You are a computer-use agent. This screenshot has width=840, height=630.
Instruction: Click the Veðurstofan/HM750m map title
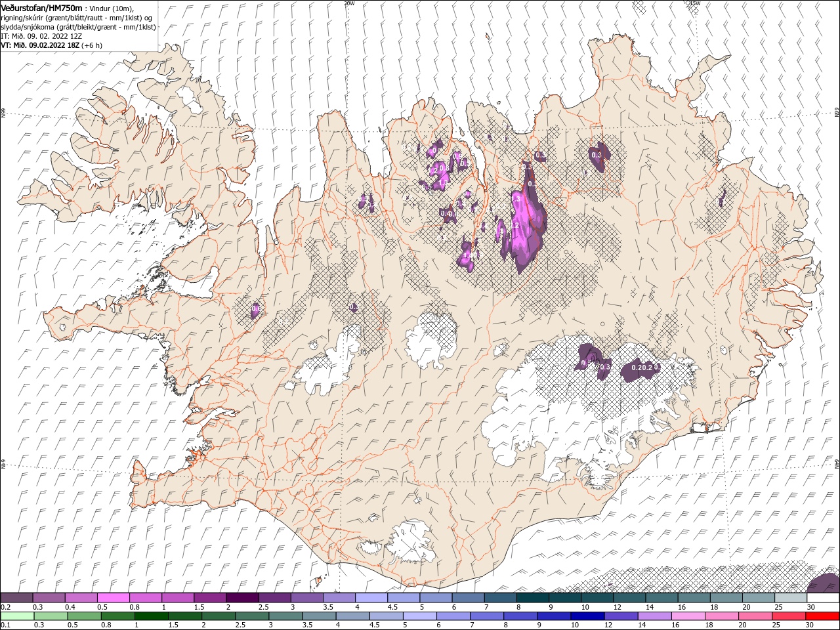(x=41, y=7)
